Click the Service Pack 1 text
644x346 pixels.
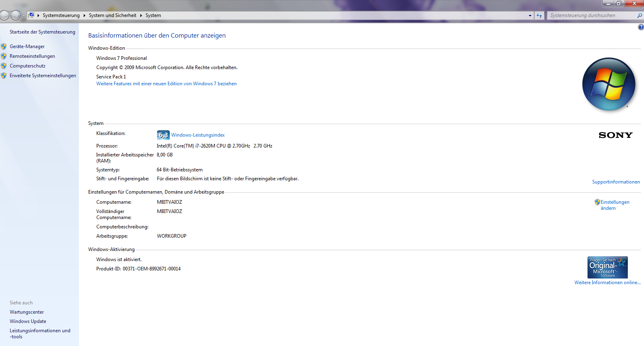[111, 77]
